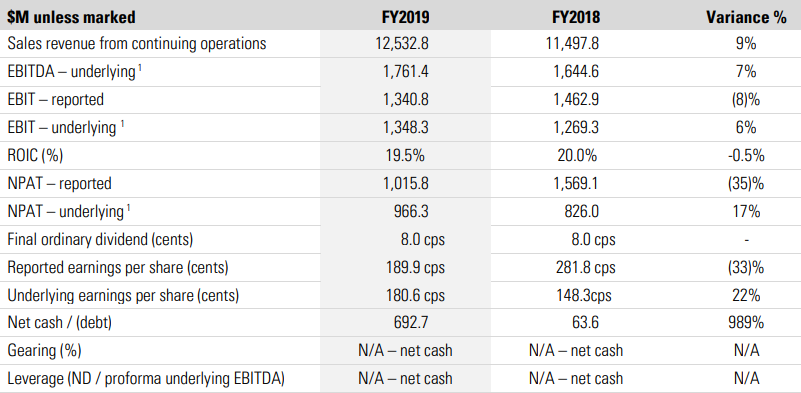
Task: Click Gearing FY2019 N/A – net cash
Action: click(405, 351)
